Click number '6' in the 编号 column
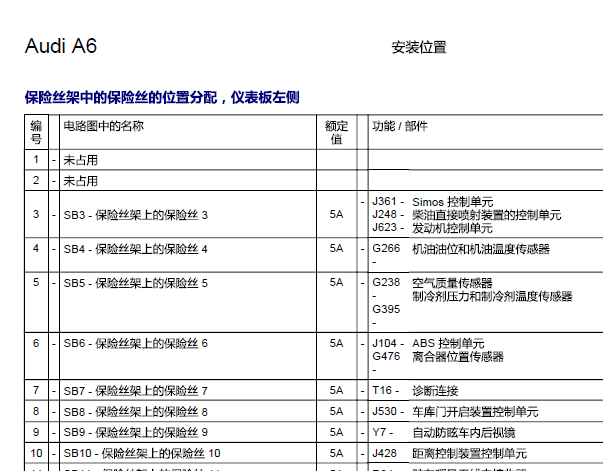 36,343
